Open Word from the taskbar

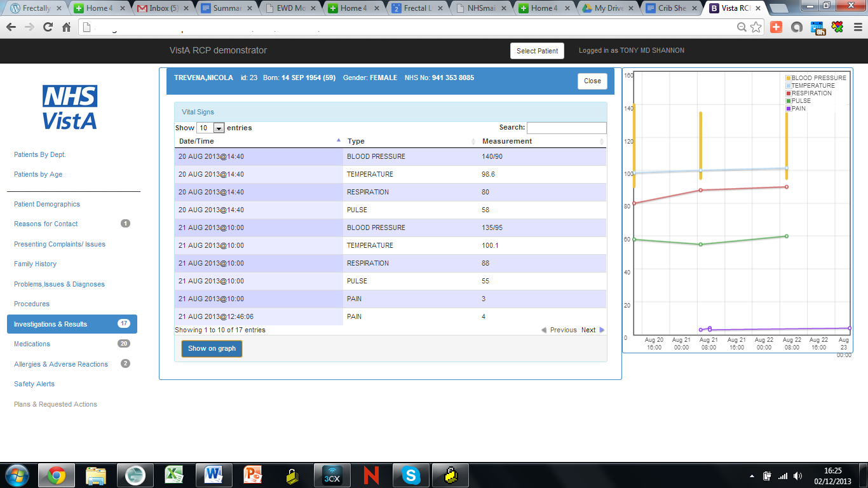[214, 475]
